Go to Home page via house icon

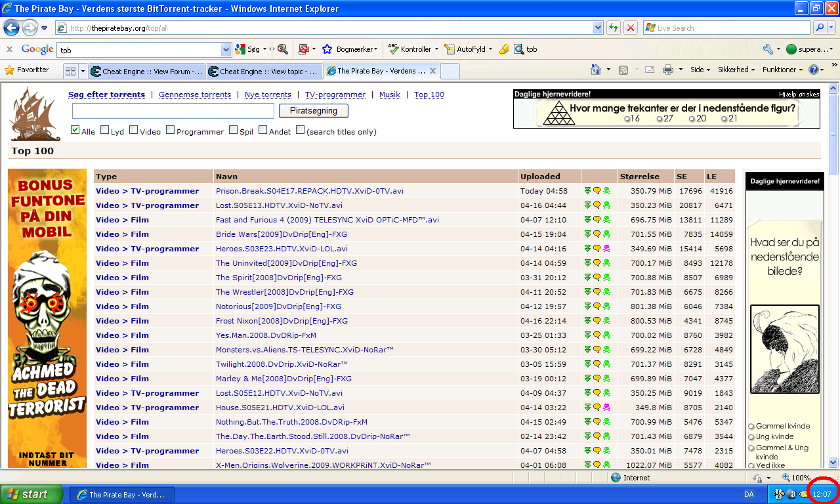596,70
